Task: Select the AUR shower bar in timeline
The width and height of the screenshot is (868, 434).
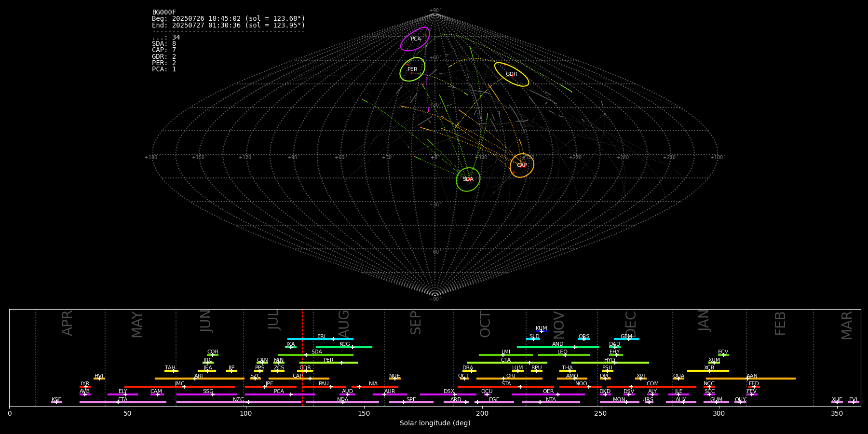Action: click(390, 394)
